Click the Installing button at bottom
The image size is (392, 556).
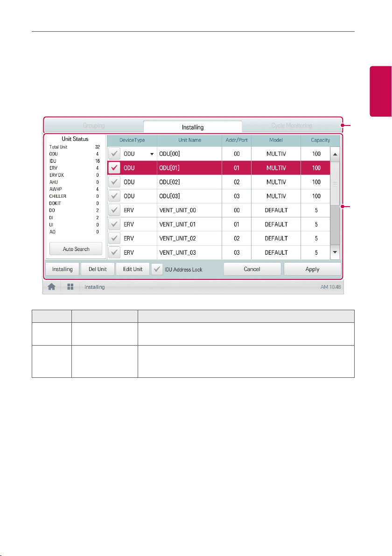click(x=63, y=269)
